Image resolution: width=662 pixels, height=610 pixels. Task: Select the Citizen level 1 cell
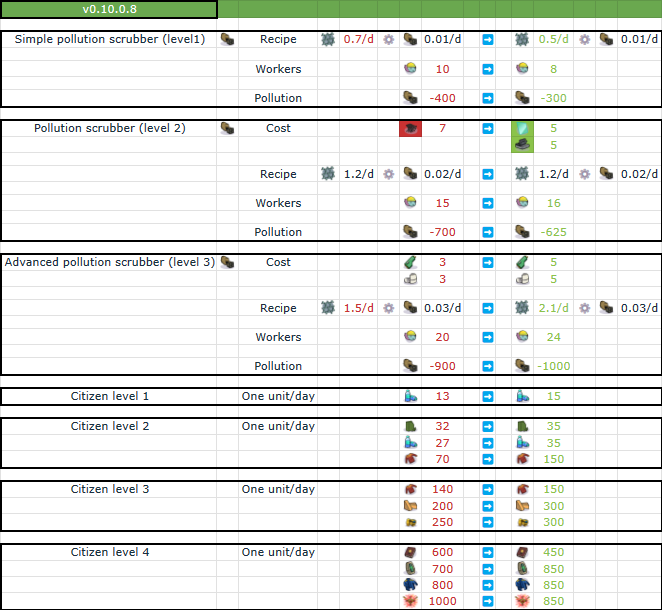(109, 396)
